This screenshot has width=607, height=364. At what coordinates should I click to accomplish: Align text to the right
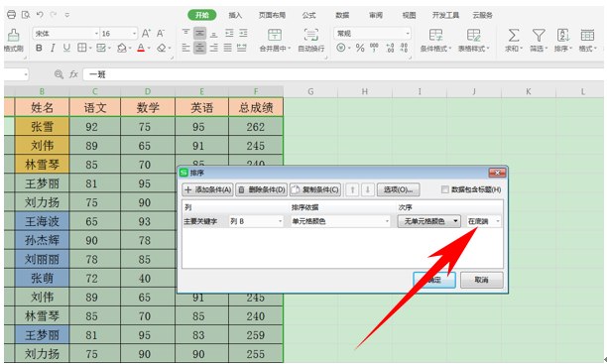(x=213, y=48)
